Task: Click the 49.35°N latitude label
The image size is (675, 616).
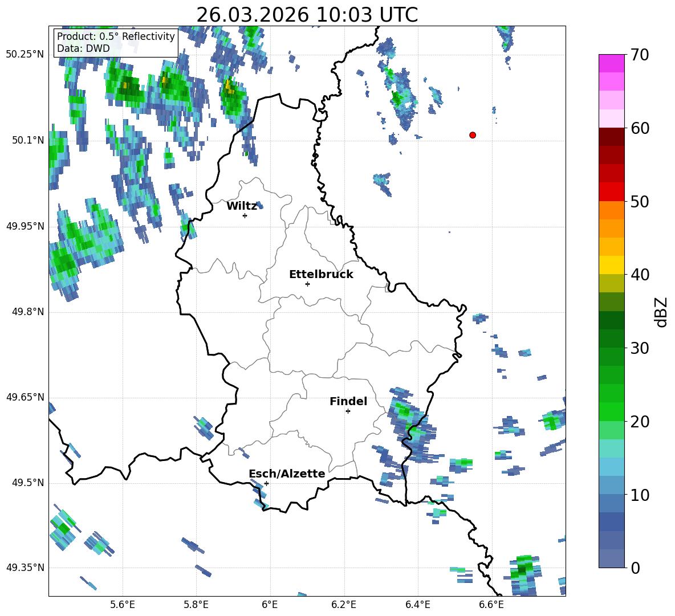Action: click(x=25, y=568)
